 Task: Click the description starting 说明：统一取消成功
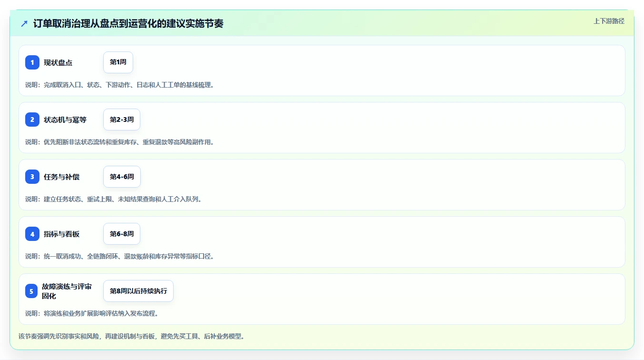[x=119, y=256]
